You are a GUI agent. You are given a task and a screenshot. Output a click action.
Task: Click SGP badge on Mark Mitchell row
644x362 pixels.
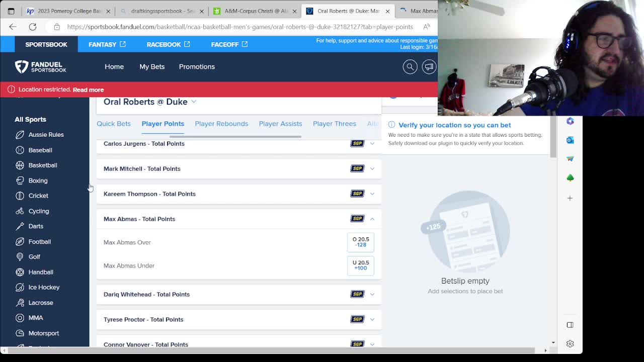[357, 168]
